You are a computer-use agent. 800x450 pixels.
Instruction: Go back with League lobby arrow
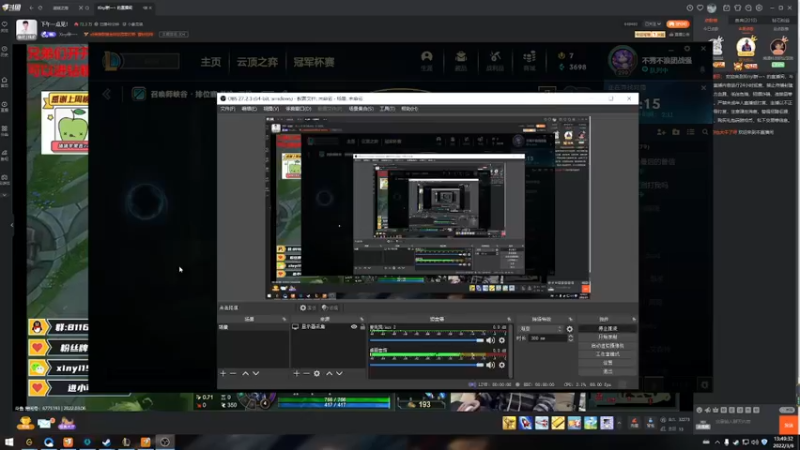[x=107, y=94]
